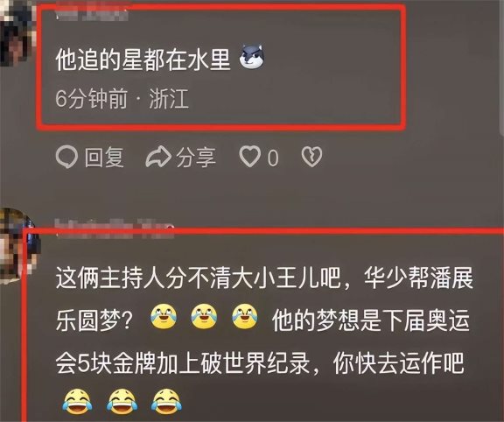Click the third crying emoji before 他的梦想
Image resolution: width=504 pixels, height=422 pixels.
[x=245, y=317]
